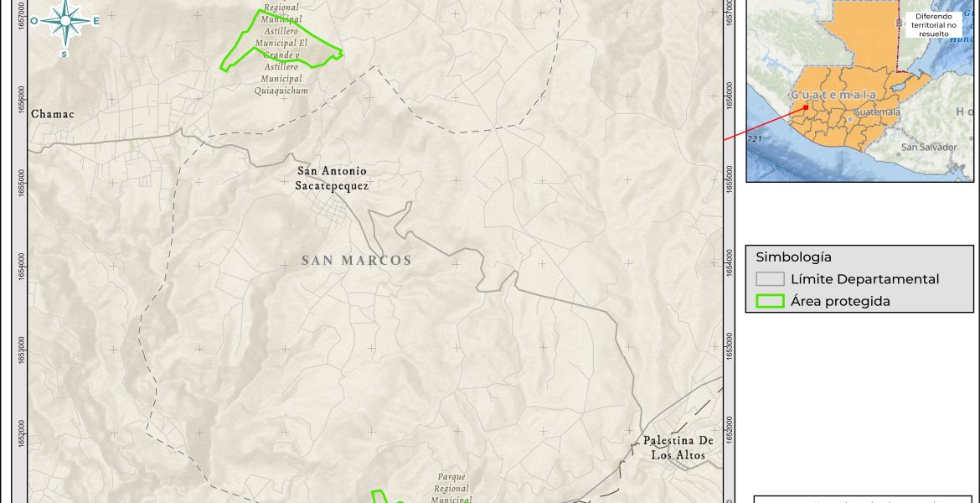Click the red location marker on inset map
Image resolution: width=980 pixels, height=503 pixels.
click(x=806, y=107)
